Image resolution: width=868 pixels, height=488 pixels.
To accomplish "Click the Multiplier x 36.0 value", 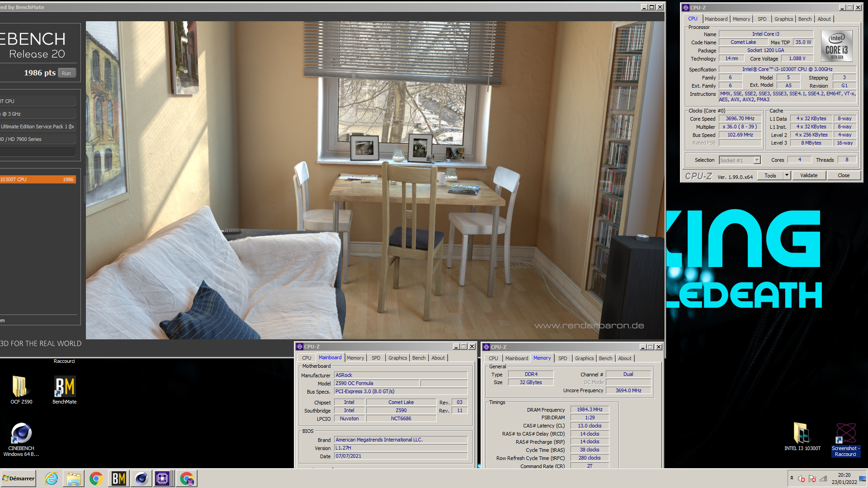I will (x=740, y=127).
